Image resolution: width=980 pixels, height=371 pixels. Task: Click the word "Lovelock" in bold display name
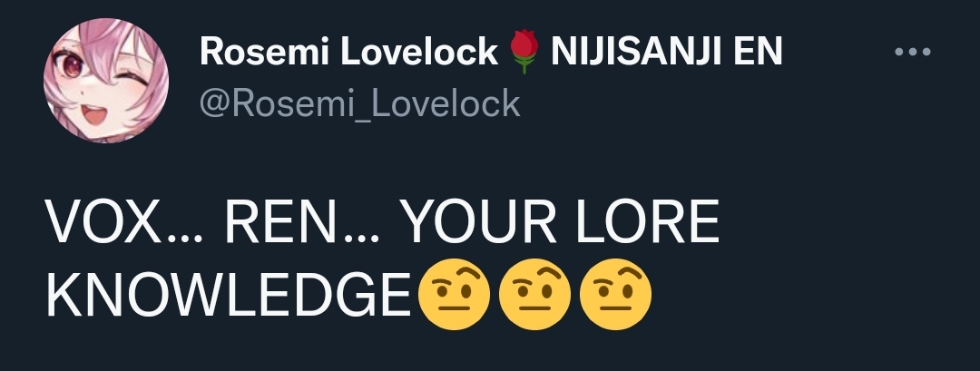[419, 51]
